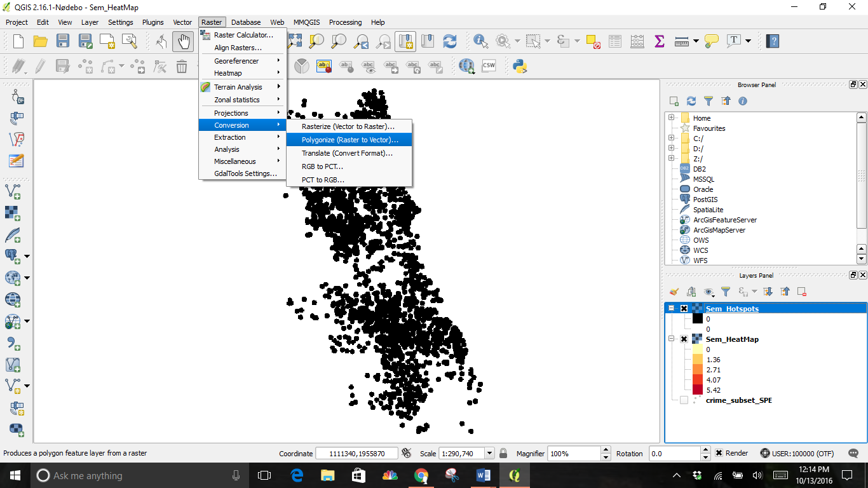Screen dimensions: 868x488
Task: Click the USER:100000 (OTF) CRS button
Action: [x=801, y=453]
